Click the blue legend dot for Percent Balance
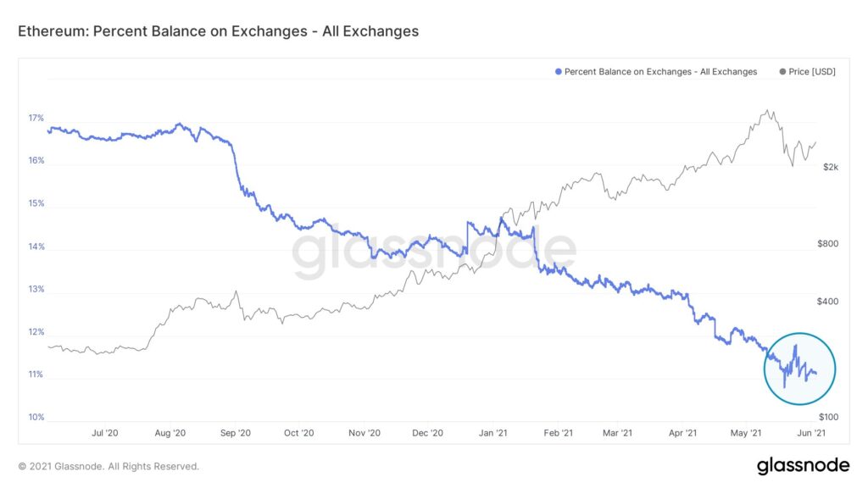The image size is (868, 488). [558, 71]
